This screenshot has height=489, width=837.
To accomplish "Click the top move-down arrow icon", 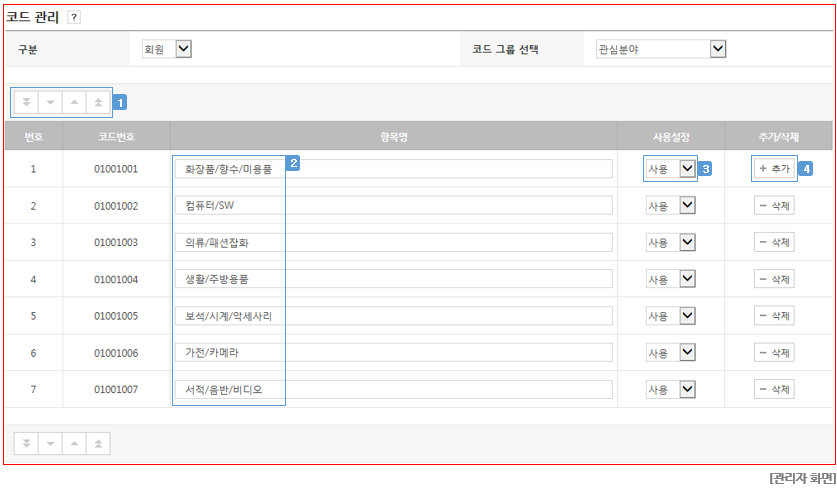I will 50,102.
